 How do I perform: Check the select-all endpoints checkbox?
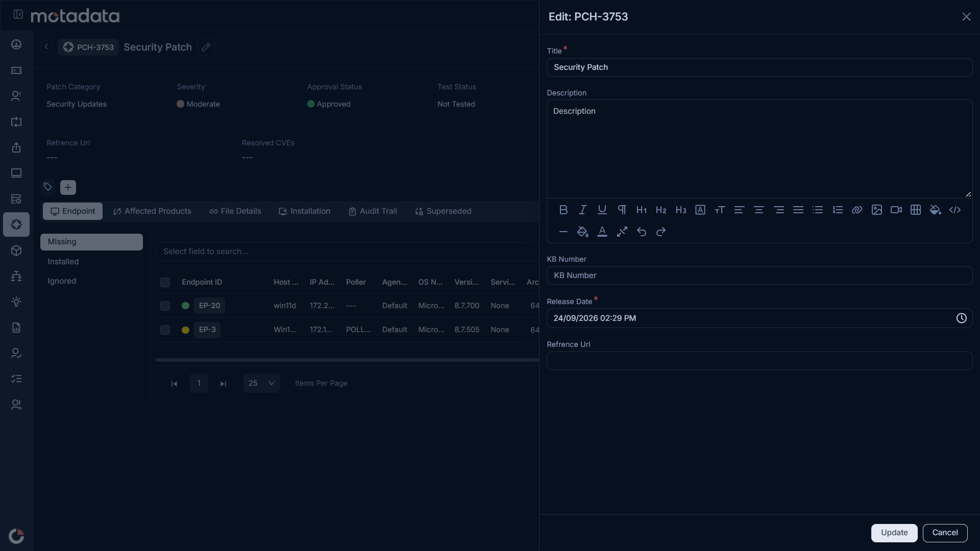click(x=165, y=282)
